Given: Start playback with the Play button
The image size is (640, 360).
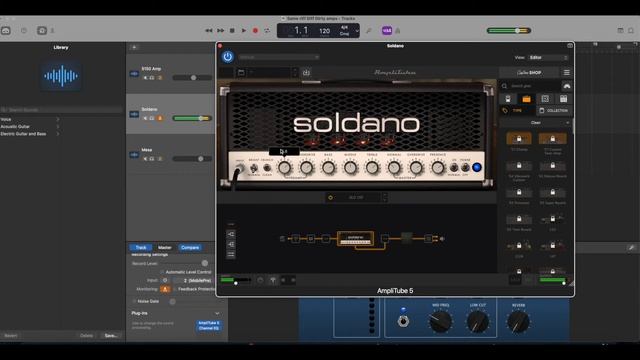Looking at the screenshot, I should (x=244, y=31).
